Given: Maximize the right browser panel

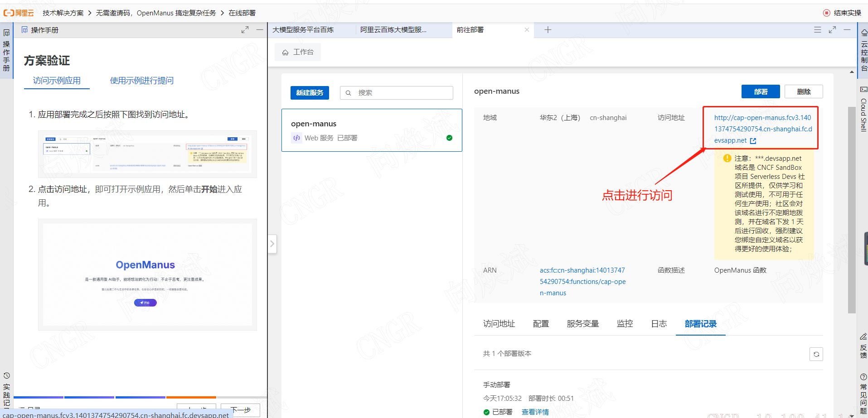Looking at the screenshot, I should [x=832, y=30].
